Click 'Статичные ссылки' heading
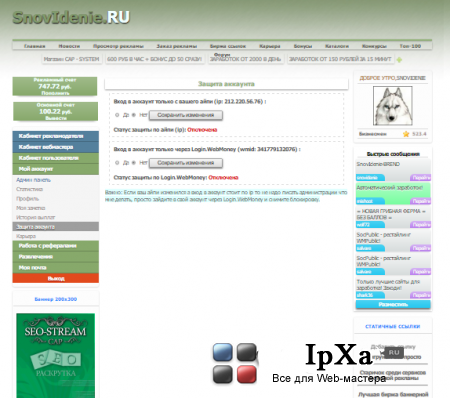 (x=393, y=327)
